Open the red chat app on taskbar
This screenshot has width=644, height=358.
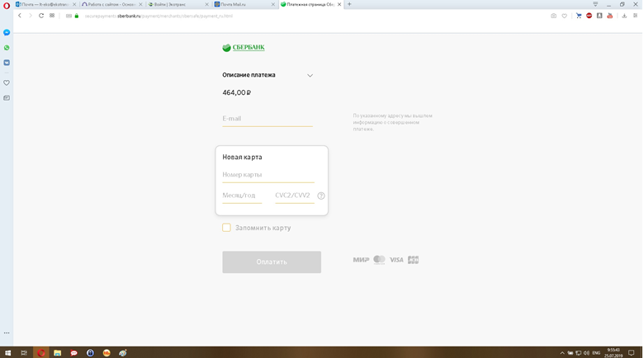(73, 353)
